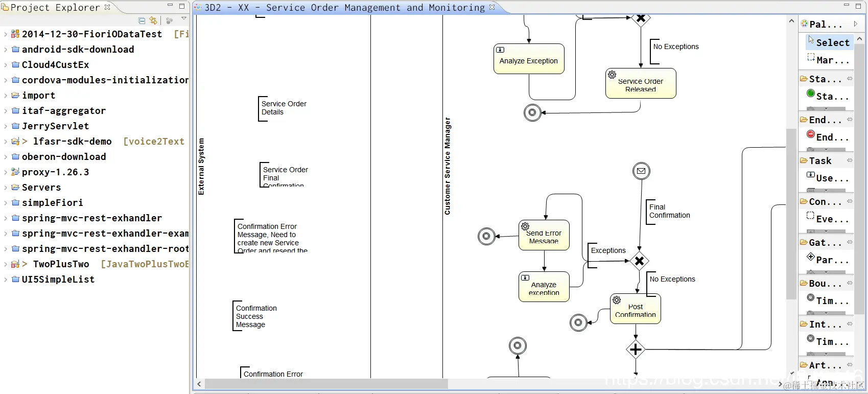Expand the 2014-12-30-FioriODataTest project
The height and width of the screenshot is (394, 868).
(5, 34)
